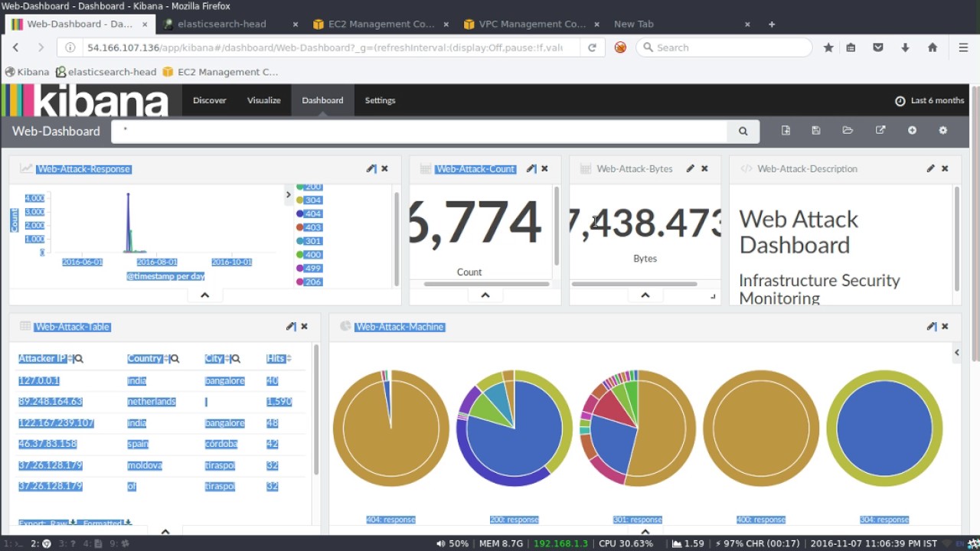Toggle spy panel under Web-Attack-Response
Screen dimensions: 980x551
tap(204, 295)
